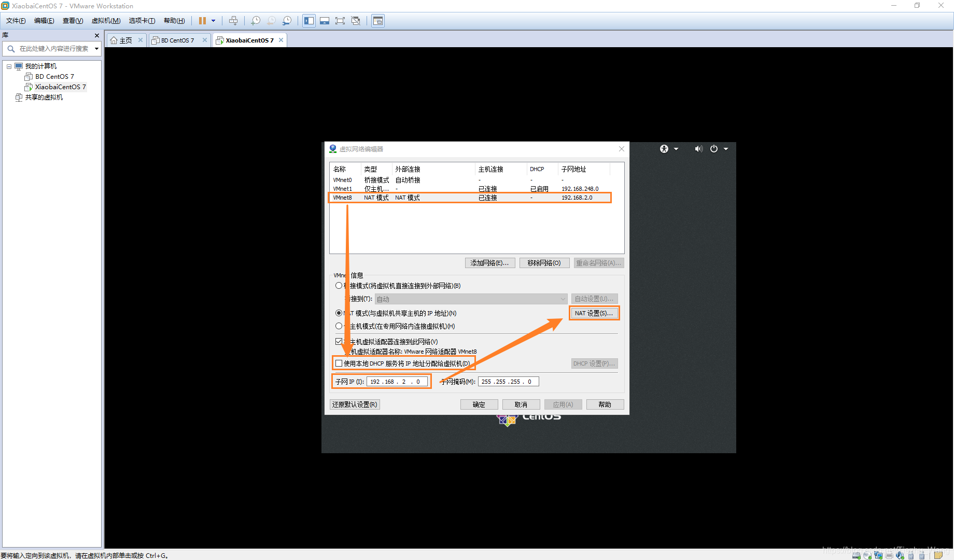Click the CentOS volume speaker icon
Image resolution: width=954 pixels, height=560 pixels.
click(698, 149)
